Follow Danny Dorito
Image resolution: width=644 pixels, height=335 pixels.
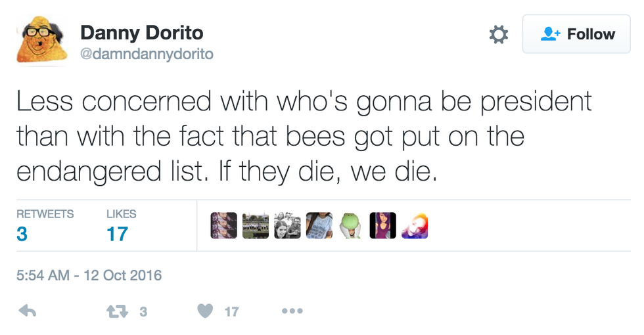pos(576,34)
